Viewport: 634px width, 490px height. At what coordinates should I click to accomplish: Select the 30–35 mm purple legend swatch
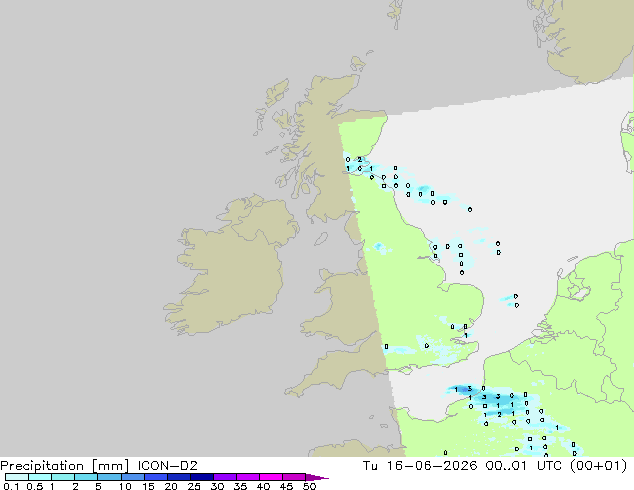click(x=225, y=477)
